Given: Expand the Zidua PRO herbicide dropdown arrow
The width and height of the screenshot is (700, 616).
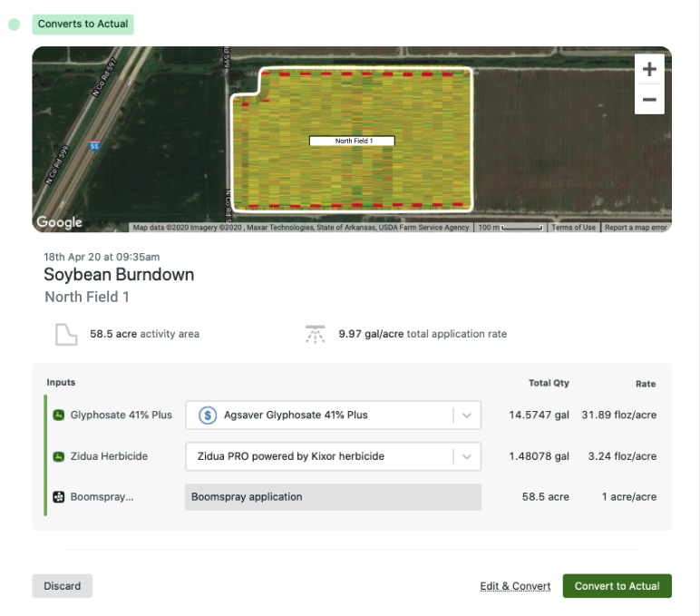Looking at the screenshot, I should pyautogui.click(x=467, y=456).
